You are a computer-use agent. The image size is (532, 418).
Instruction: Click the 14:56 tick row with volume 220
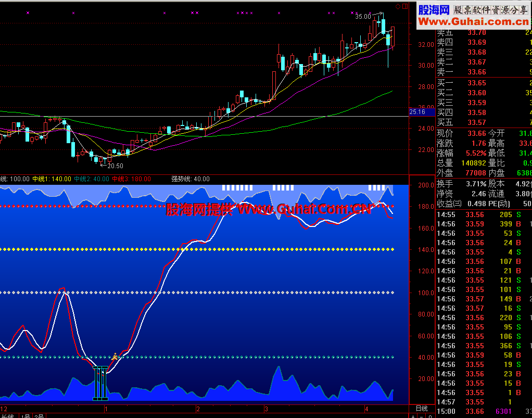(484, 318)
